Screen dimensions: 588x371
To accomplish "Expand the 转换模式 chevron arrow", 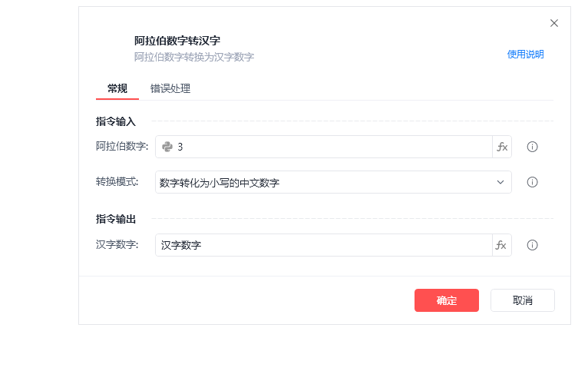I will [x=500, y=182].
